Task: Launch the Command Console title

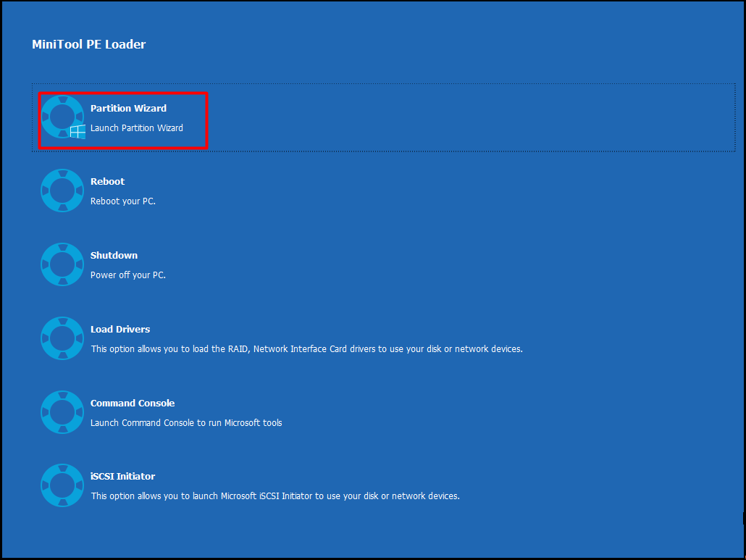Action: pos(133,404)
